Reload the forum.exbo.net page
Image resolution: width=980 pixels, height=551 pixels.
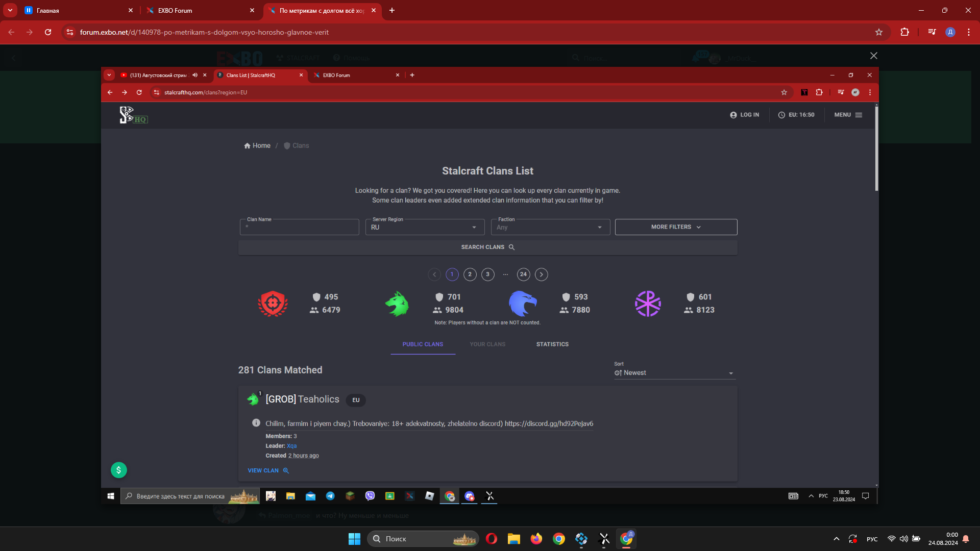(x=48, y=32)
